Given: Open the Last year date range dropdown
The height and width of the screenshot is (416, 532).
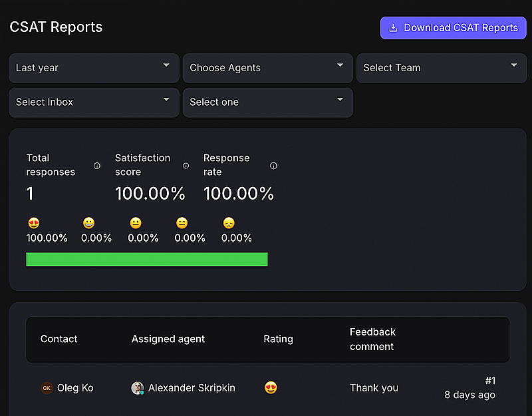Looking at the screenshot, I should tap(94, 68).
